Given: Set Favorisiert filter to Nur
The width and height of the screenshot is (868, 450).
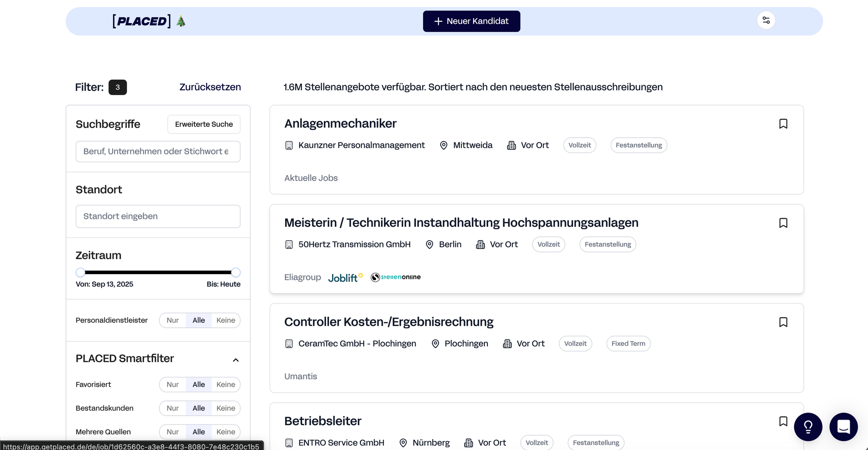Looking at the screenshot, I should tap(173, 384).
